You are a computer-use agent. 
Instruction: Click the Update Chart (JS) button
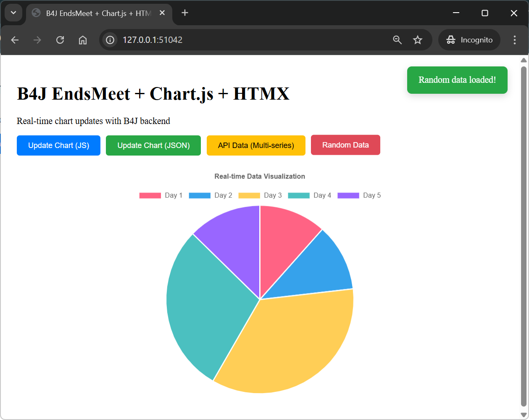coord(58,145)
